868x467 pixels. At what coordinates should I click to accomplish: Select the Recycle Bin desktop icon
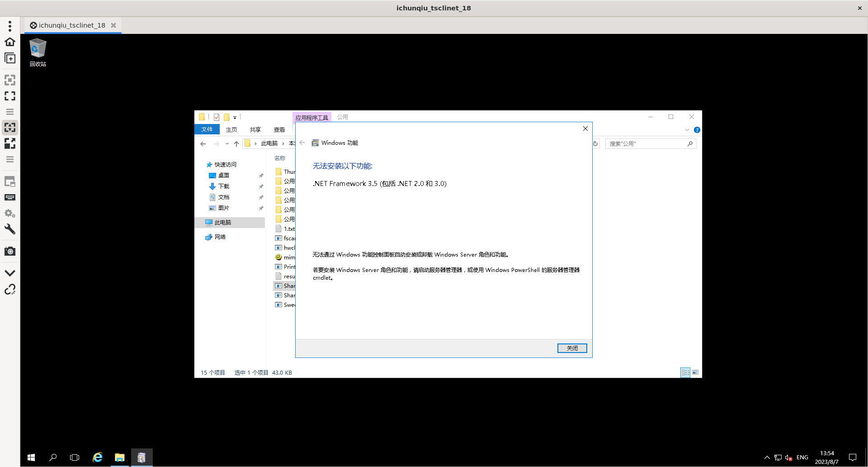38,53
